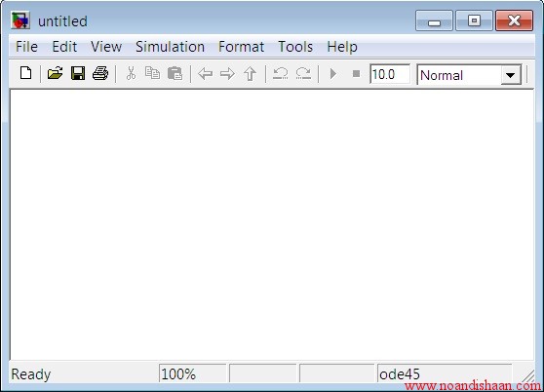
Task: Navigate forward with right arrow icon
Action: 227,73
